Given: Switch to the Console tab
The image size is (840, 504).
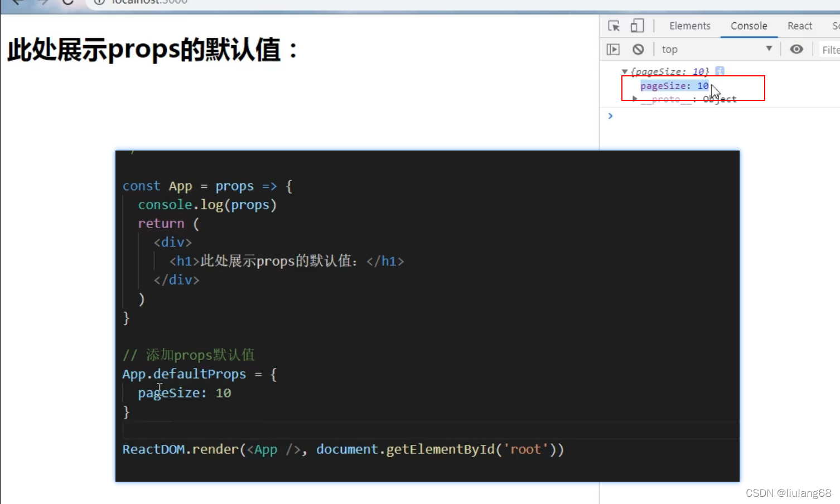Looking at the screenshot, I should (x=749, y=26).
